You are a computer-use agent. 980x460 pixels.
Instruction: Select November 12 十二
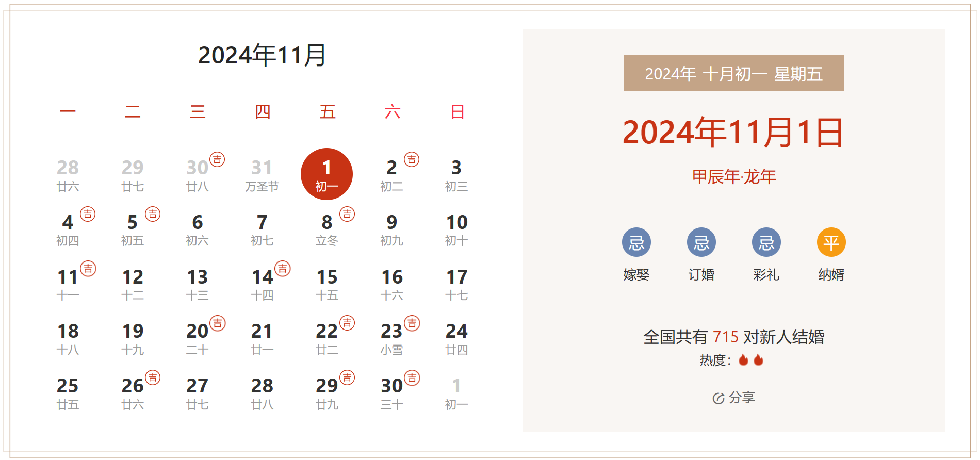(x=133, y=285)
